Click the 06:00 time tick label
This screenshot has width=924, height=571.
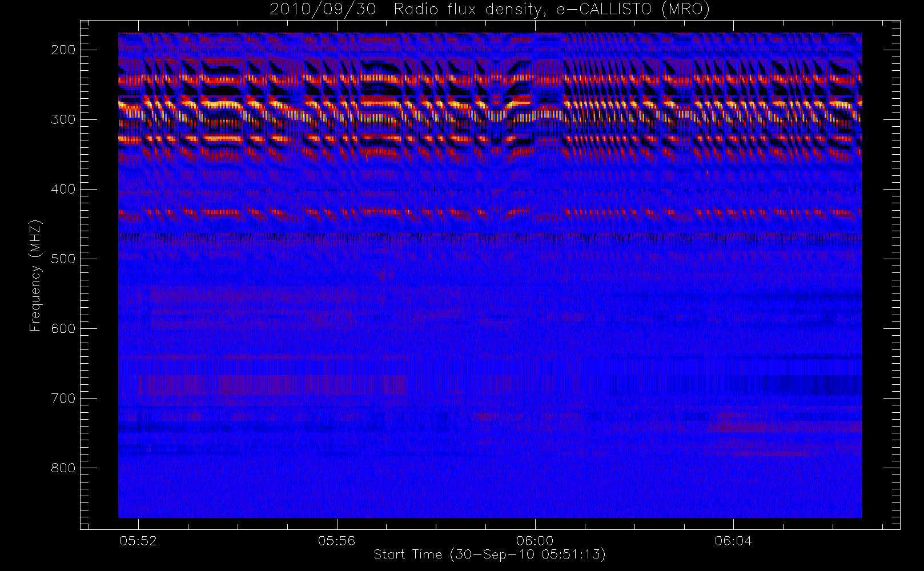(x=535, y=541)
